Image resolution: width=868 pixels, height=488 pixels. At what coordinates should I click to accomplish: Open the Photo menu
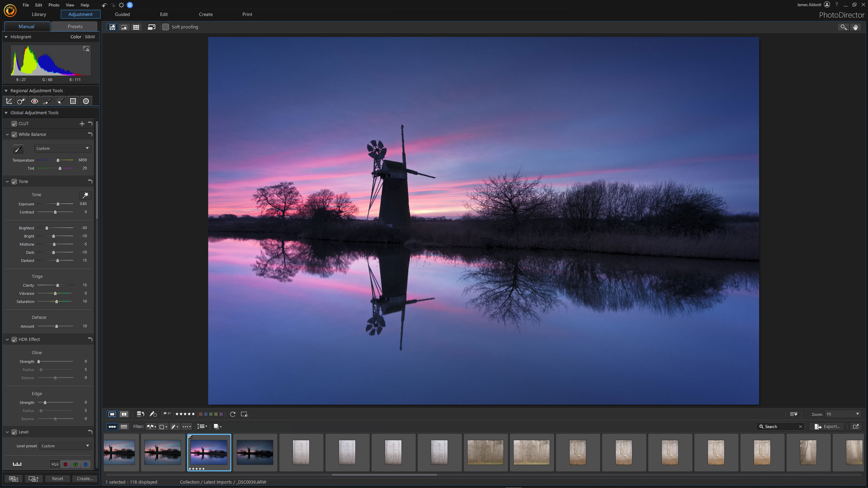pos(54,5)
